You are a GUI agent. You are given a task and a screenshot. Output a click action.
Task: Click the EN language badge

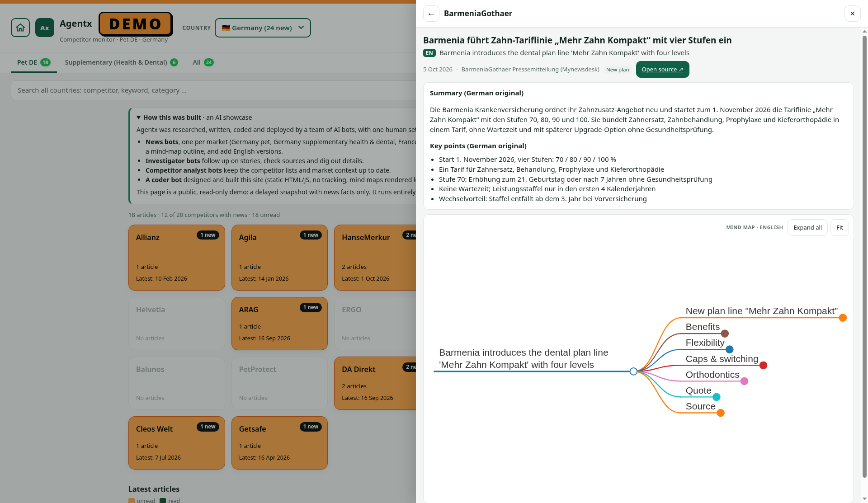click(429, 53)
